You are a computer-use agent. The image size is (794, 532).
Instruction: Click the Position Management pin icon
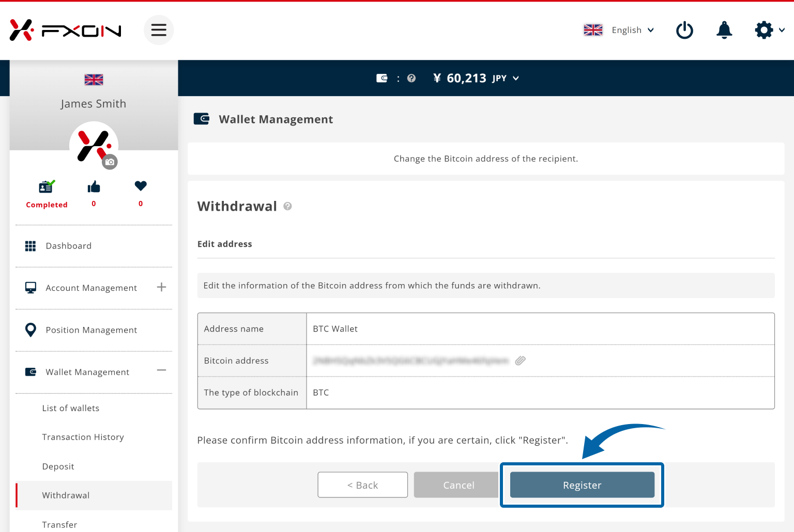coord(30,330)
